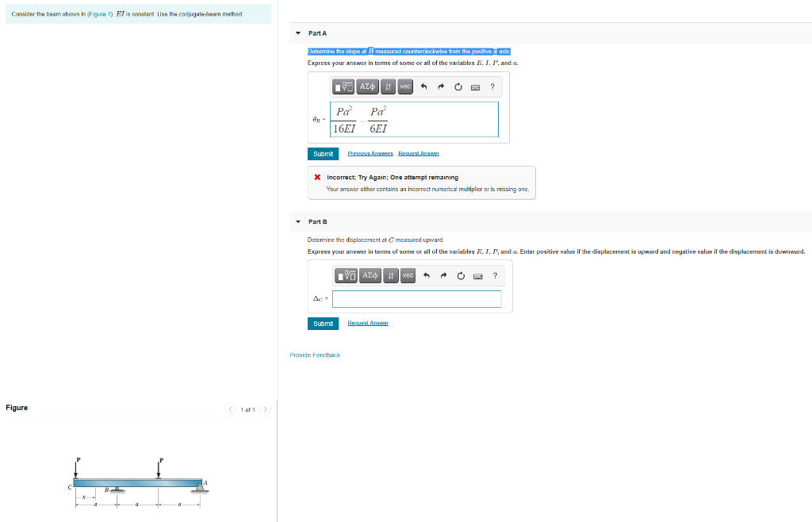The image size is (812, 522).
Task: Collapse the Part A section
Action: pos(297,33)
